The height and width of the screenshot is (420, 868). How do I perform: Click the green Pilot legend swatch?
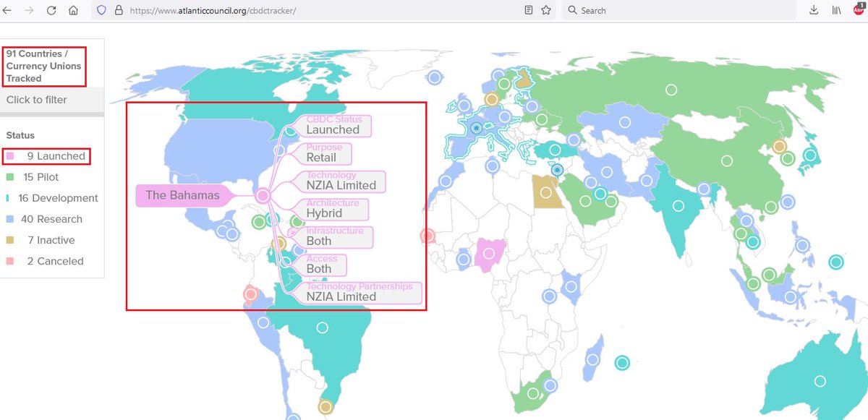pyautogui.click(x=9, y=177)
